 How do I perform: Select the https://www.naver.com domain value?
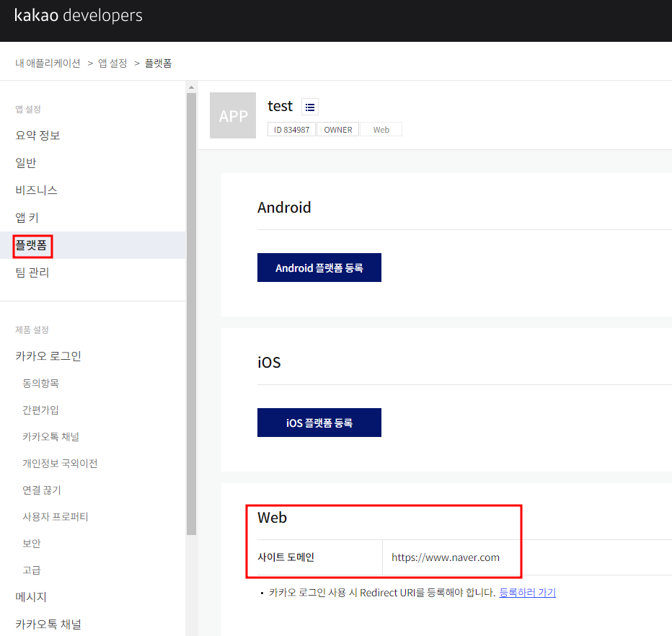click(x=446, y=557)
